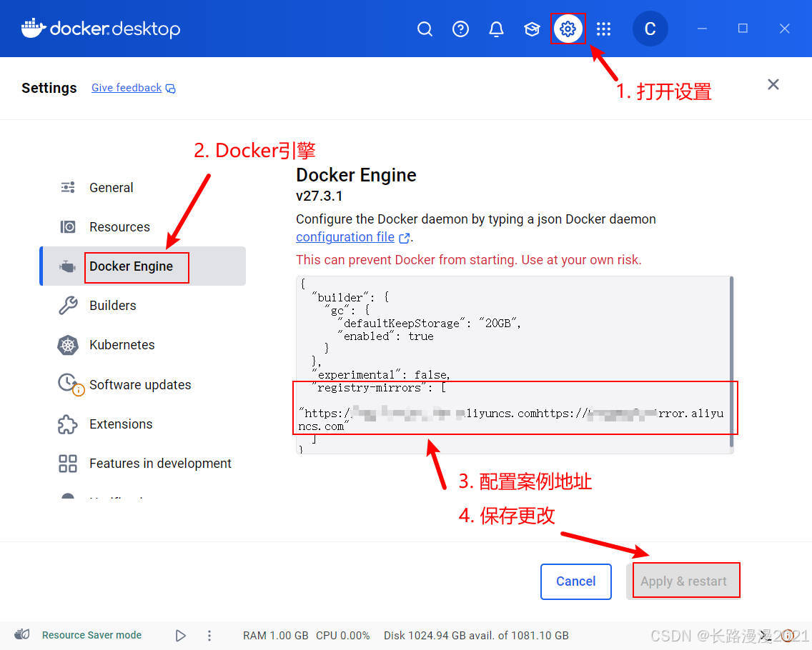The image size is (812, 650).
Task: Select the Builders settings tab
Action: click(143, 305)
